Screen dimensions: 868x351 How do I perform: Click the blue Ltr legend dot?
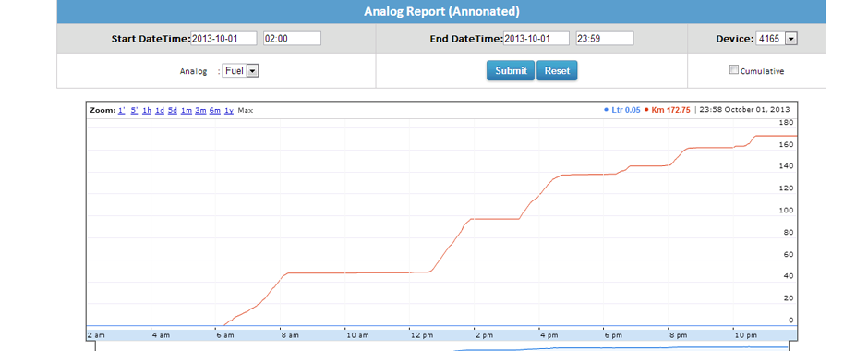click(606, 110)
